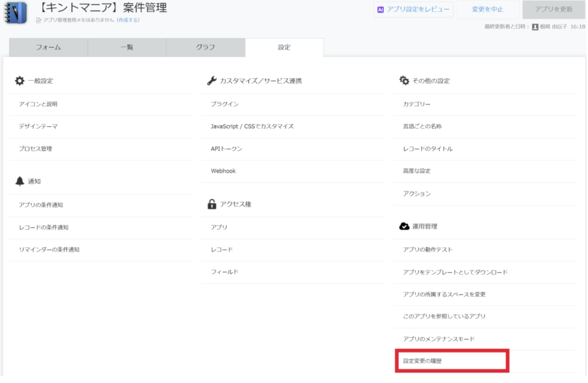Click the 作成する memo link
The width and height of the screenshot is (588, 383).
tap(128, 20)
